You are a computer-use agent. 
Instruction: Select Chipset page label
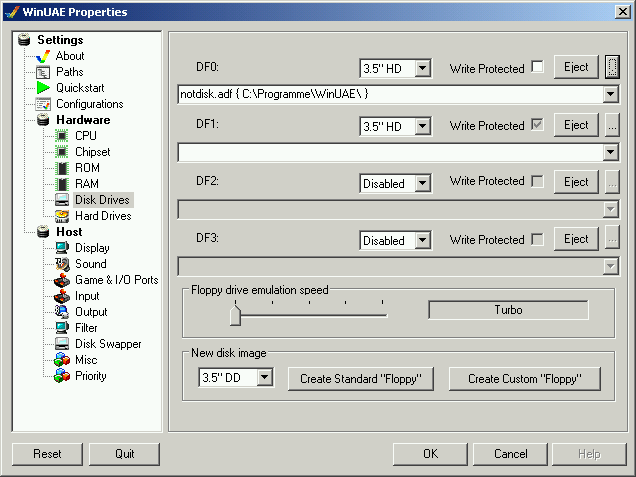click(x=92, y=152)
